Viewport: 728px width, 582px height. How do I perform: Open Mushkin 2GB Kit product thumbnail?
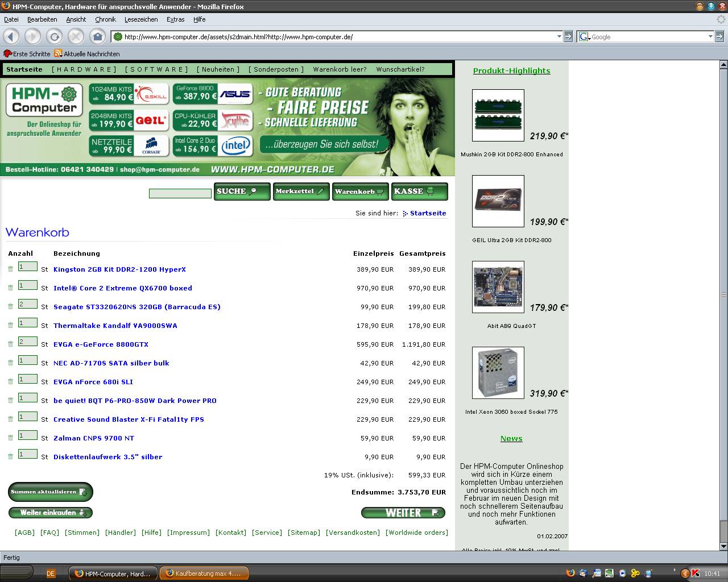pos(498,115)
